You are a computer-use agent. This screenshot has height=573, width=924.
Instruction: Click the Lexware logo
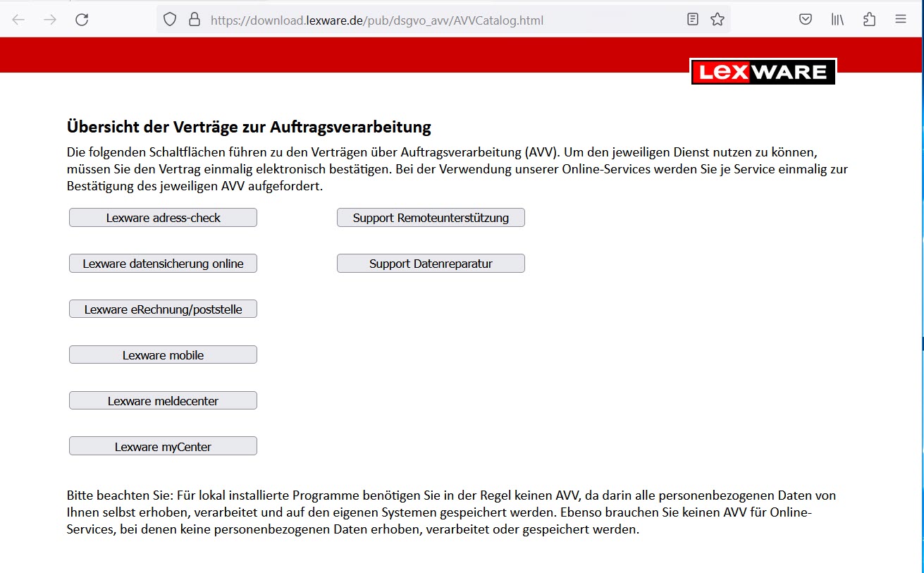[x=763, y=70]
